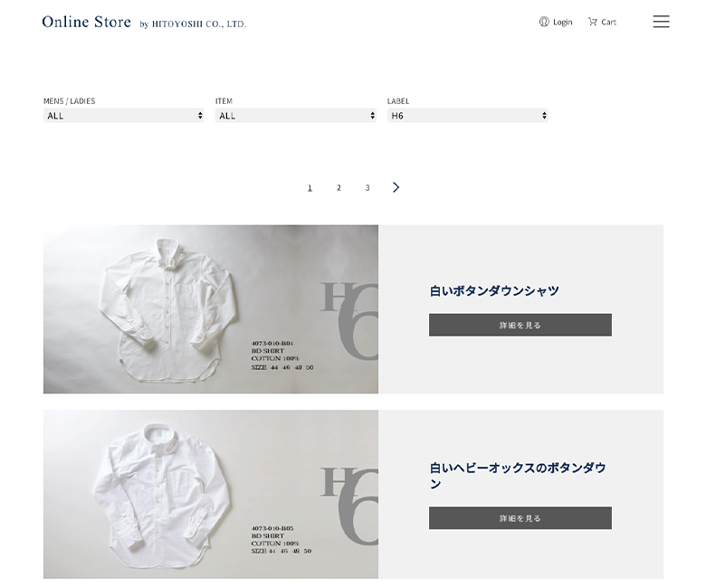The width and height of the screenshot is (706, 588).
Task: Expand the ITEM filter dropdown
Action: point(295,116)
